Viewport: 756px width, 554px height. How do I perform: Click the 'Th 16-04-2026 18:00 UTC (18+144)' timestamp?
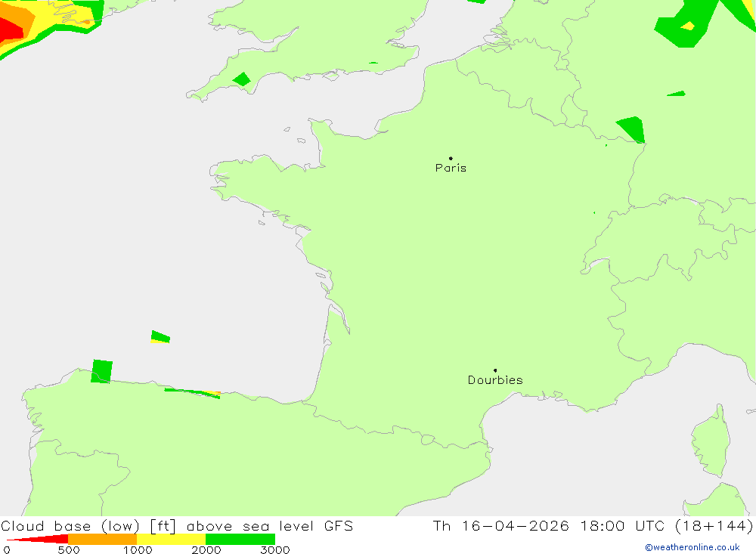(593, 526)
